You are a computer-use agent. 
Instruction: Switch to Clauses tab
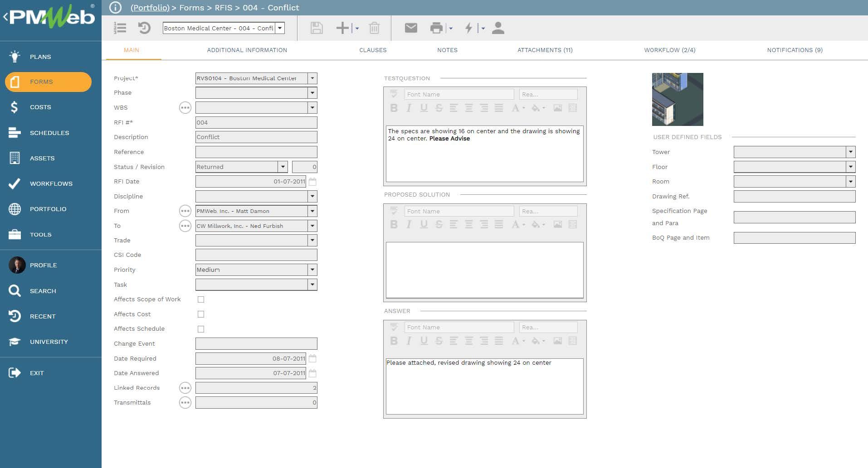pos(373,50)
